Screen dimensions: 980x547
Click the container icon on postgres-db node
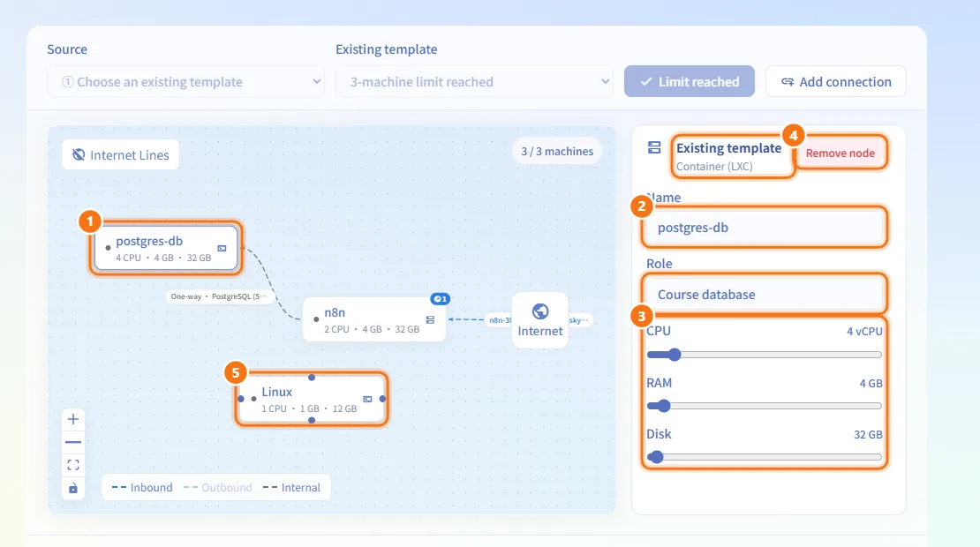pyautogui.click(x=222, y=249)
